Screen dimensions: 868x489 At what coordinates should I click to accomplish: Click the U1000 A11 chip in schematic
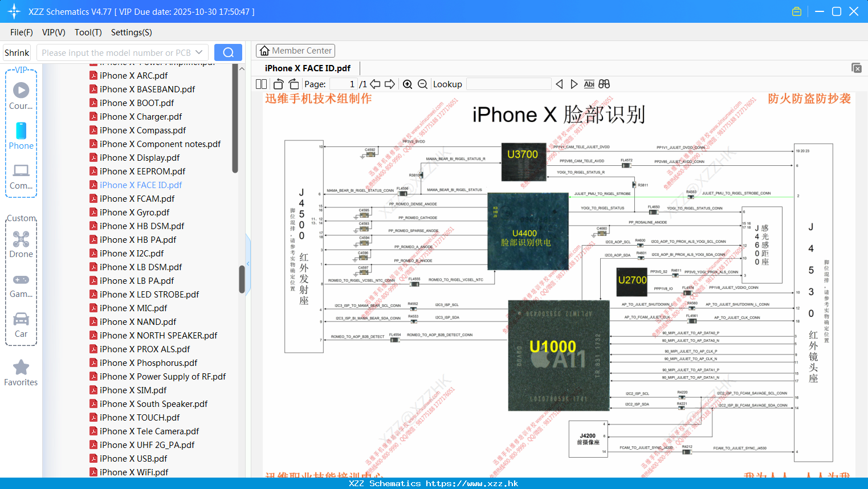pyautogui.click(x=559, y=356)
